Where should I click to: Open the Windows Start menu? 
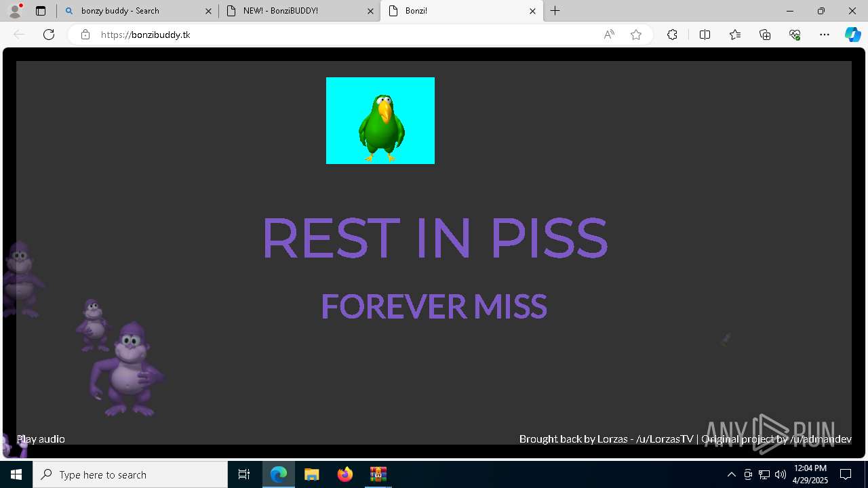point(16,474)
